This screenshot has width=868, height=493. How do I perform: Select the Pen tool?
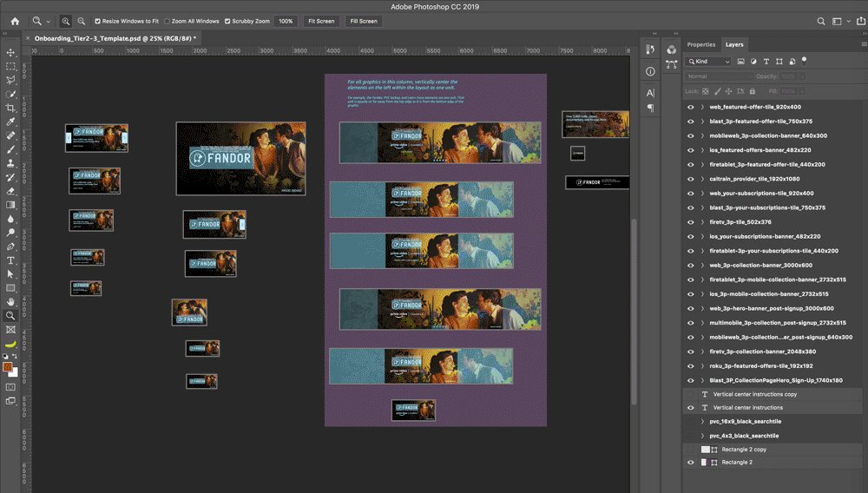[x=10, y=246]
